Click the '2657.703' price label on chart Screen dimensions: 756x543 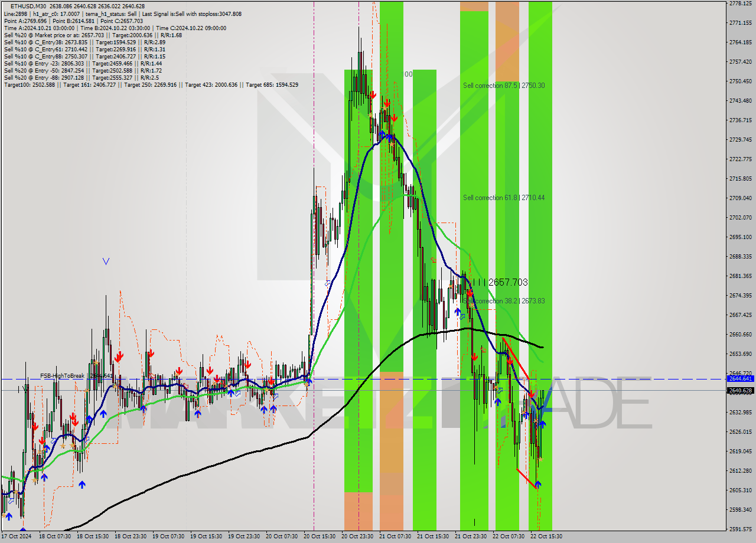[x=508, y=283]
